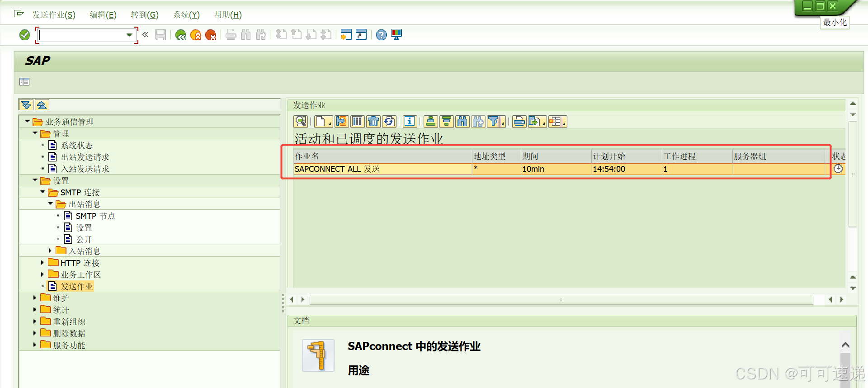
Task: Click the blue Information icon
Action: point(410,121)
